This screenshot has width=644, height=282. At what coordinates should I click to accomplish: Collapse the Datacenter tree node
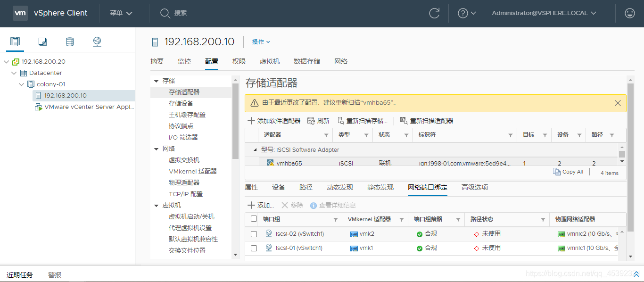pyautogui.click(x=14, y=73)
